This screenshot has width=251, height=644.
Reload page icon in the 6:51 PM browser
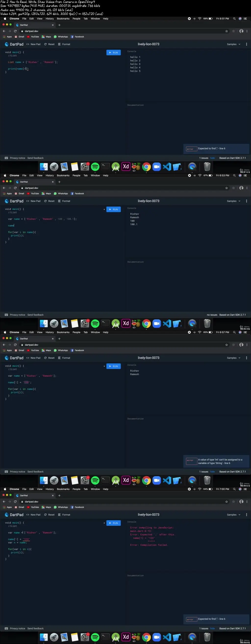(15, 31)
